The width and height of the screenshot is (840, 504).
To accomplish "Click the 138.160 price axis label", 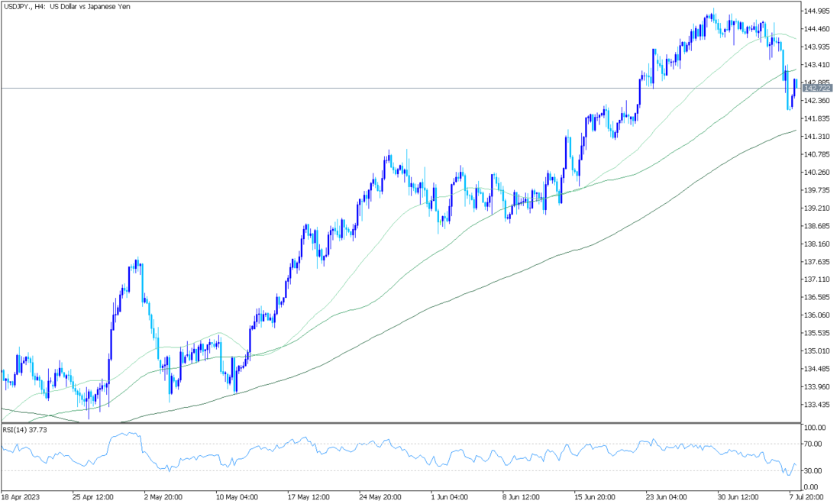I will click(x=818, y=244).
